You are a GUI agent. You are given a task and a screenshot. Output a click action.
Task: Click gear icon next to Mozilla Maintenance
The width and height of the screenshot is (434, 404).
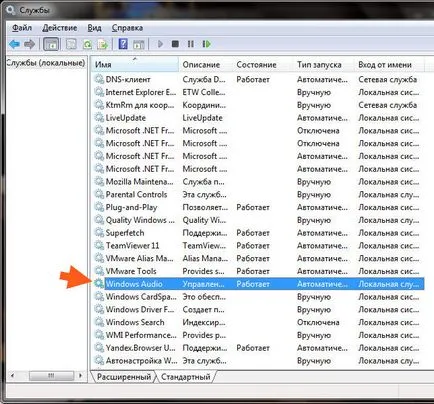pyautogui.click(x=99, y=182)
